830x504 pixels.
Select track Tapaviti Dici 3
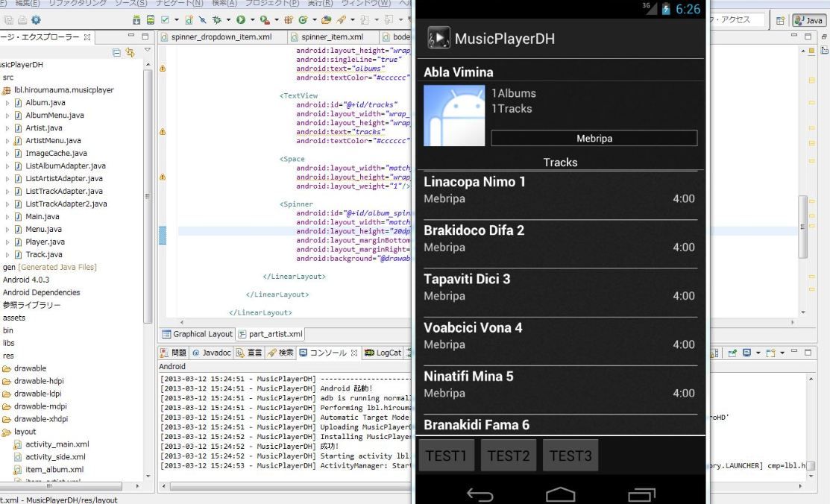pyautogui.click(x=561, y=292)
